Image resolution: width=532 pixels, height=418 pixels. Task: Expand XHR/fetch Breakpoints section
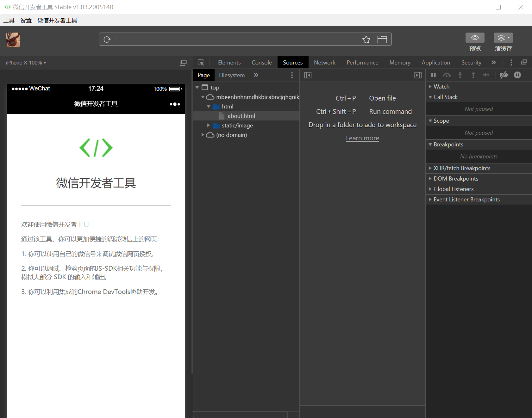click(479, 168)
